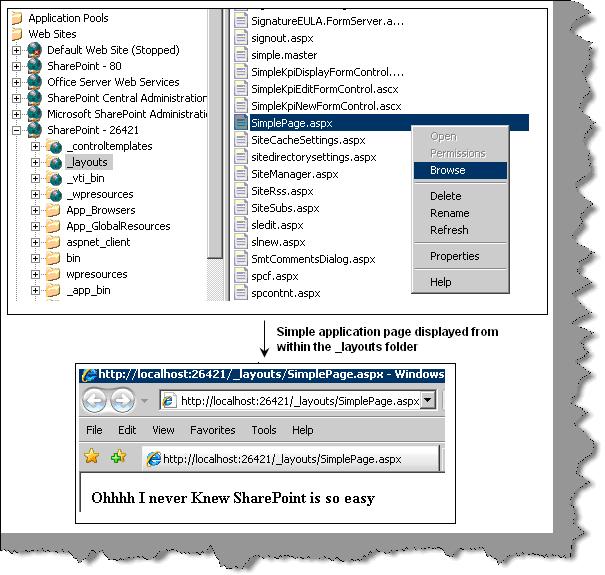This screenshot has width=605, height=575.
Task: Click the Favorites Center star icon
Action: pos(91,457)
